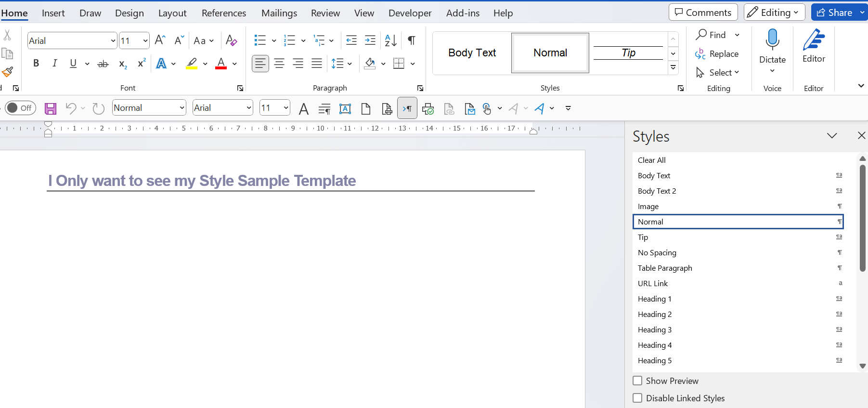Image resolution: width=868 pixels, height=408 pixels.
Task: Center align the paragraph
Action: pyautogui.click(x=279, y=63)
